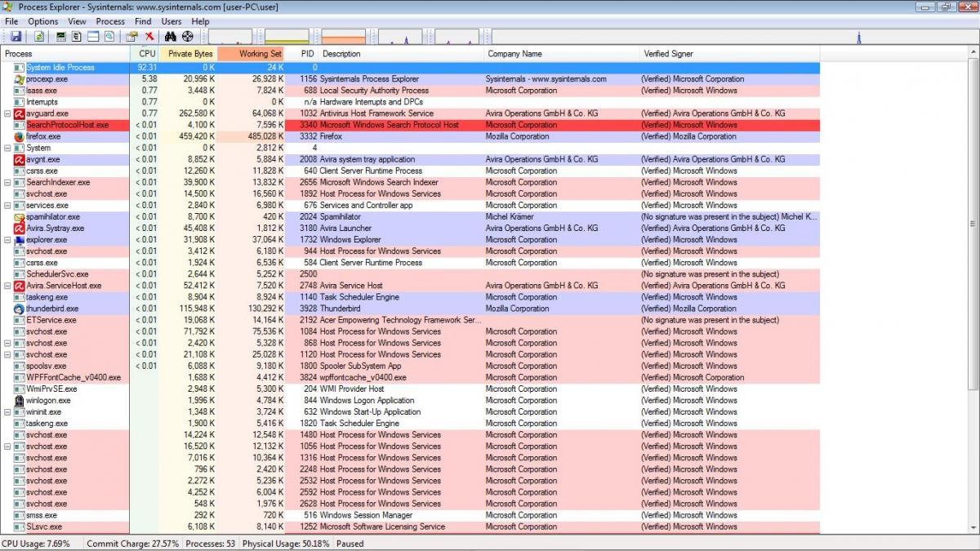Viewport: 980px width, 551px height.
Task: Click the red X Kill Process icon
Action: point(149,37)
